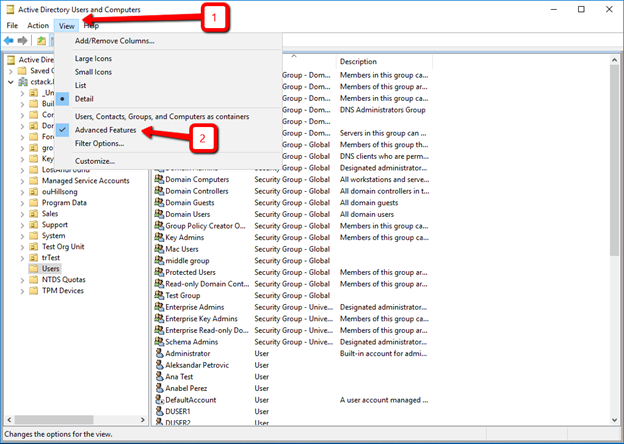Click the tree pane horizontal scroll thumb

(x=54, y=420)
